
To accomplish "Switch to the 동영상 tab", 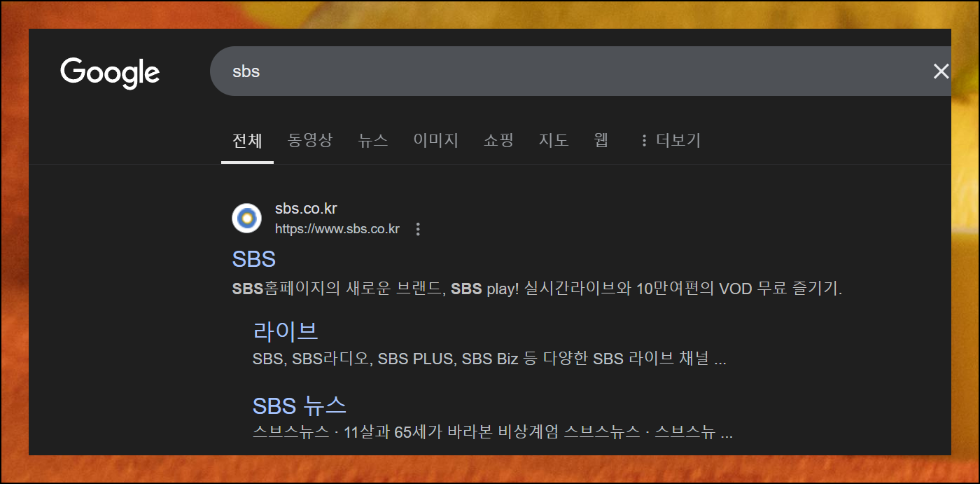I will [x=310, y=140].
